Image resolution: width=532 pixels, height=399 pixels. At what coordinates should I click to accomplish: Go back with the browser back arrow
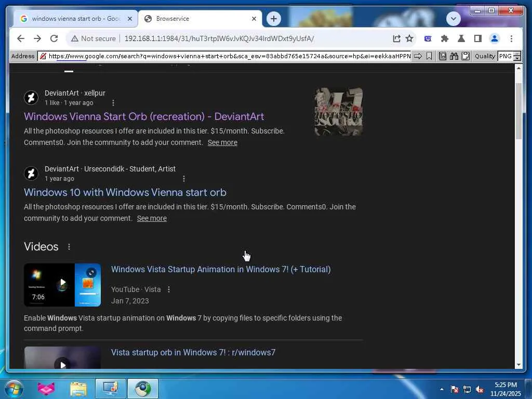(21, 38)
